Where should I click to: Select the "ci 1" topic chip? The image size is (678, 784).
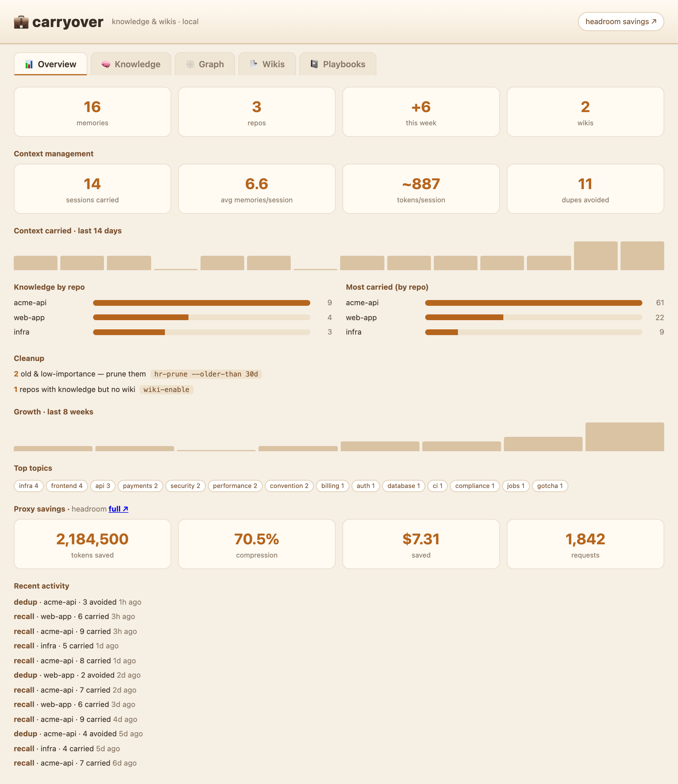[x=438, y=486]
